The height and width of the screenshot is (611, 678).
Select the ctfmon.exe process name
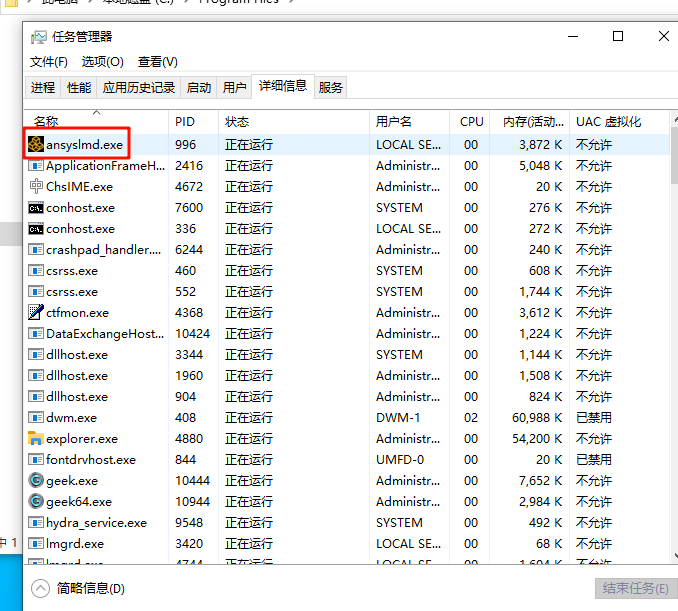coord(77,312)
